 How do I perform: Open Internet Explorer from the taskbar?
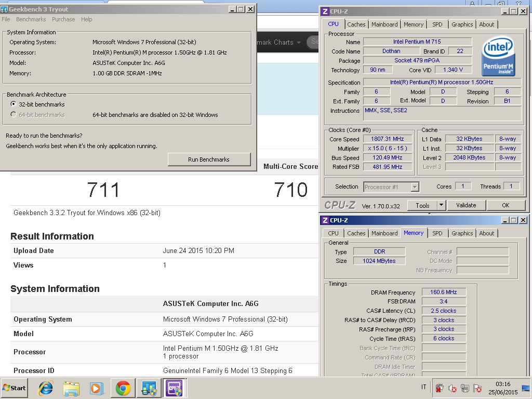pyautogui.click(x=46, y=388)
